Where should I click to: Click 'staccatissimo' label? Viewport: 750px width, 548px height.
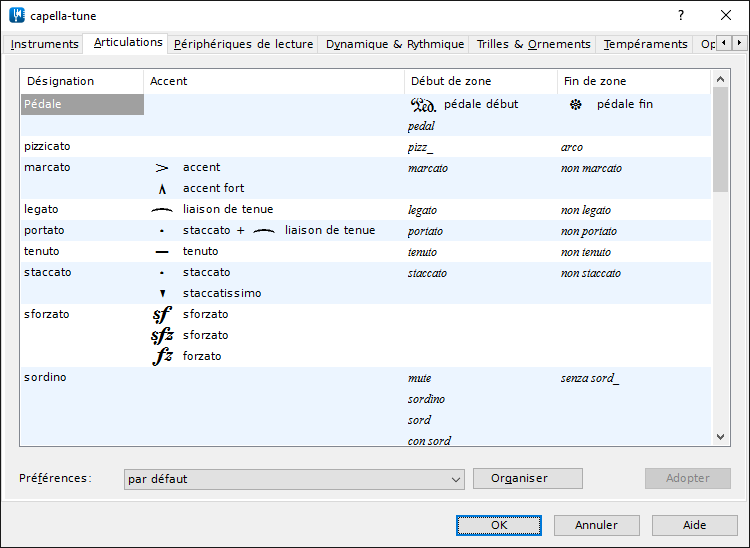click(222, 294)
